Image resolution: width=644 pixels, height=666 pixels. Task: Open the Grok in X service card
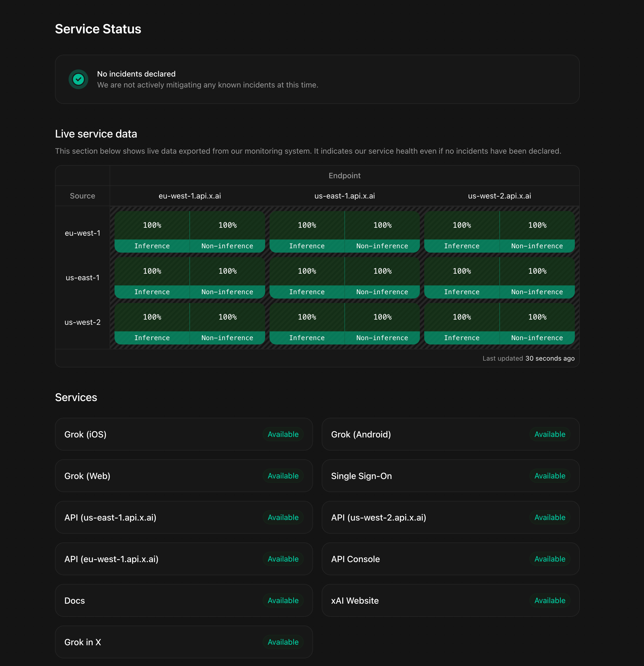click(184, 642)
